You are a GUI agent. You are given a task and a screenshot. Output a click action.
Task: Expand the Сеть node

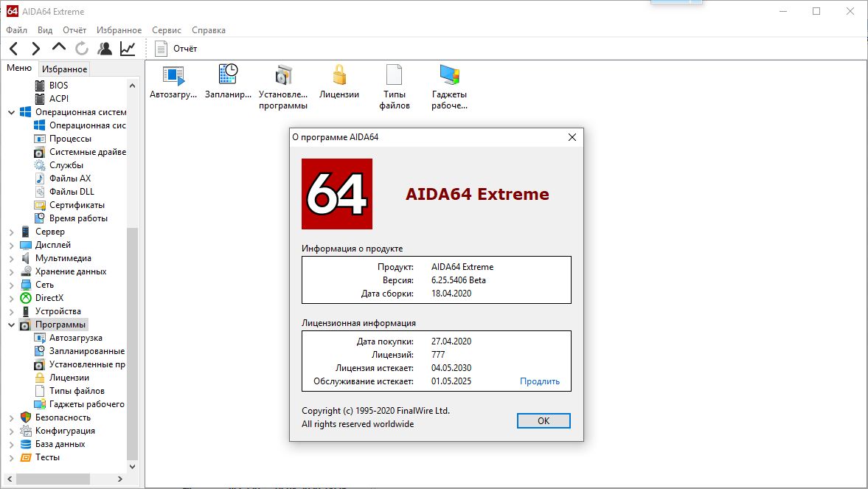pyautogui.click(x=11, y=285)
